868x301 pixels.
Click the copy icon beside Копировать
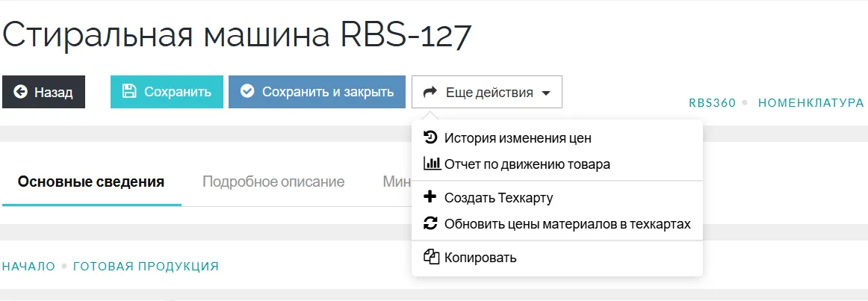[430, 258]
